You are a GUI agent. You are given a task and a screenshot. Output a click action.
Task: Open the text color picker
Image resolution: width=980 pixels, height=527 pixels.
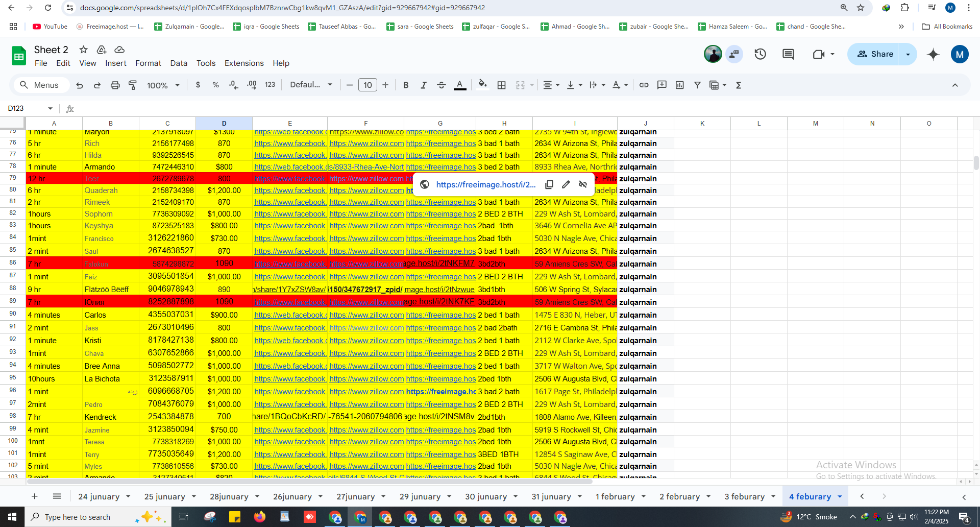tap(460, 85)
